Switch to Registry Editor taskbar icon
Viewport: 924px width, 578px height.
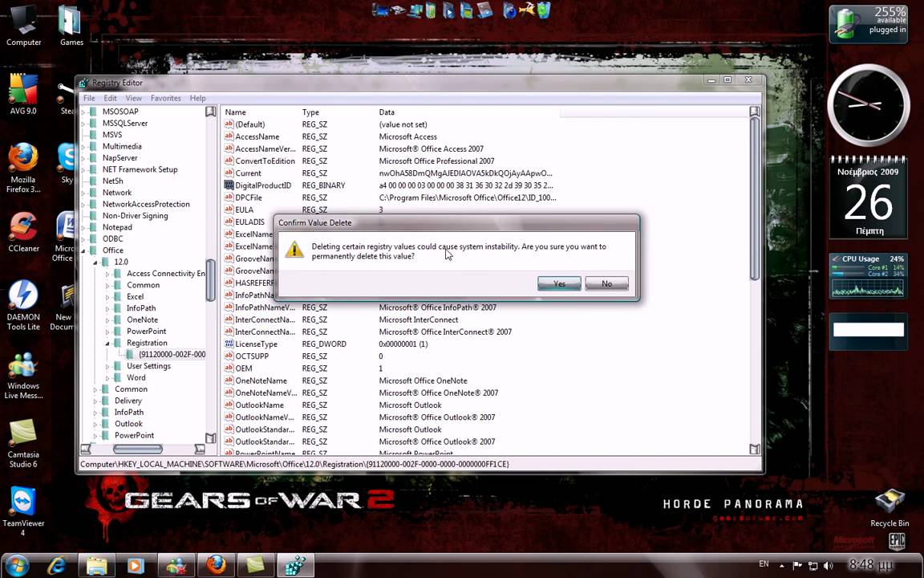[295, 566]
